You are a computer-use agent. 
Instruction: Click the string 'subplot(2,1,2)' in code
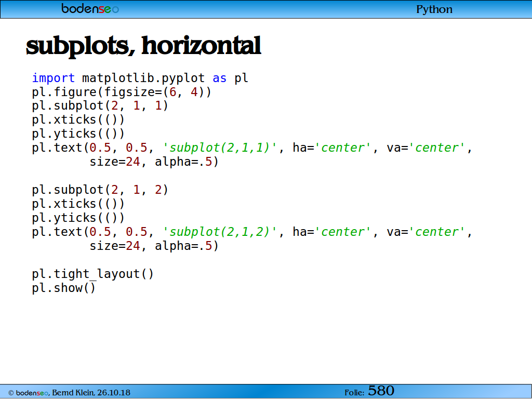point(220,232)
